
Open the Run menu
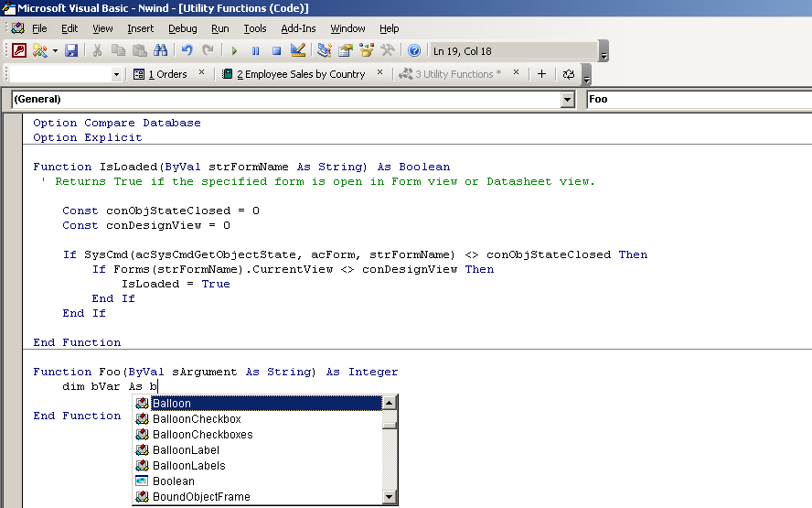click(x=220, y=28)
